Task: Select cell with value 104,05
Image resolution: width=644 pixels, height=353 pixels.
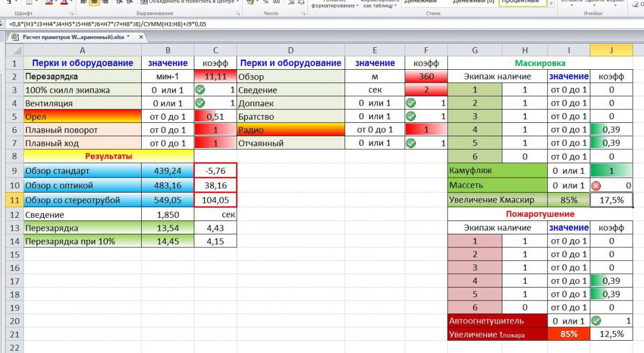Action: coord(215,201)
